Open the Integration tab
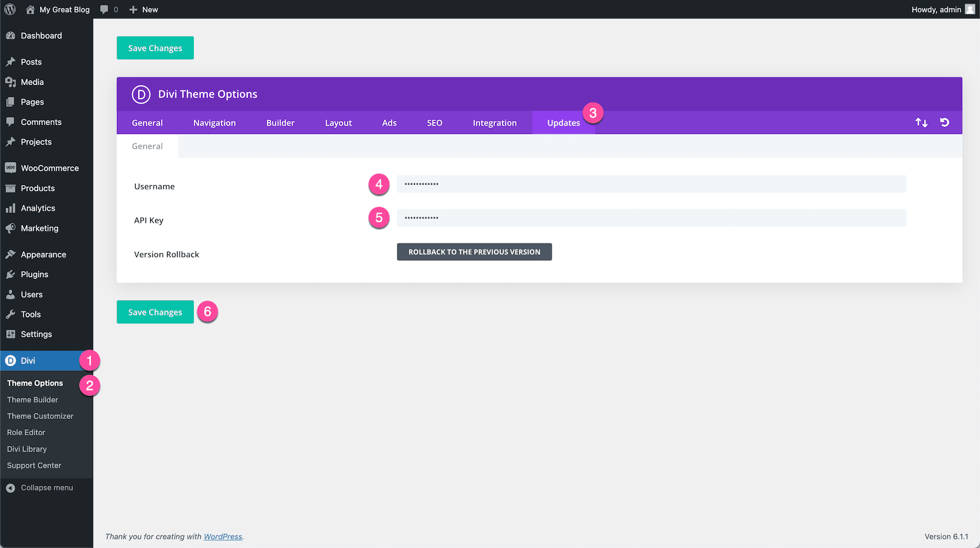980x548 pixels. [494, 122]
